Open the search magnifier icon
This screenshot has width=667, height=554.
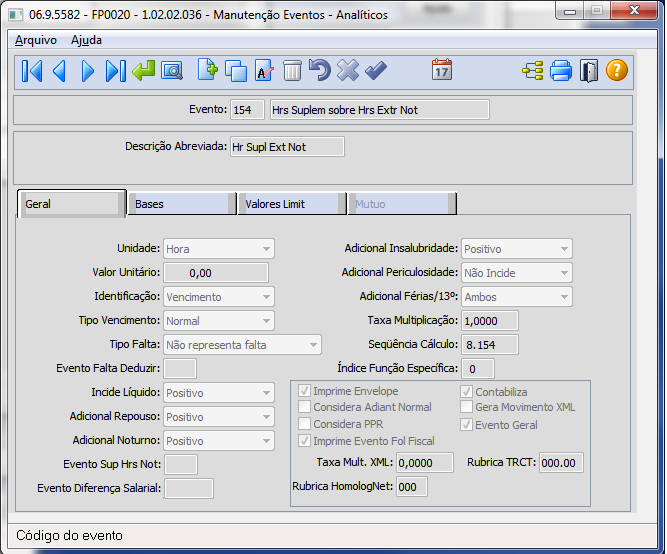pos(172,71)
